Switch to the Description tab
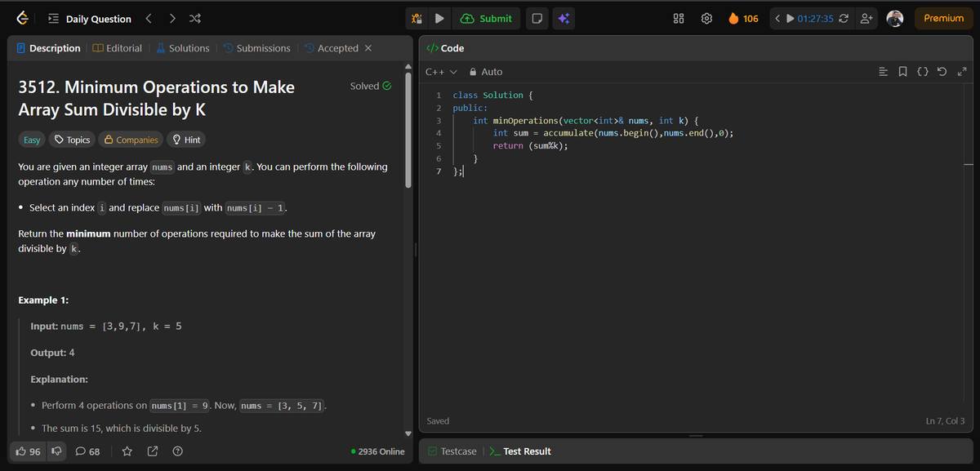 pos(49,48)
